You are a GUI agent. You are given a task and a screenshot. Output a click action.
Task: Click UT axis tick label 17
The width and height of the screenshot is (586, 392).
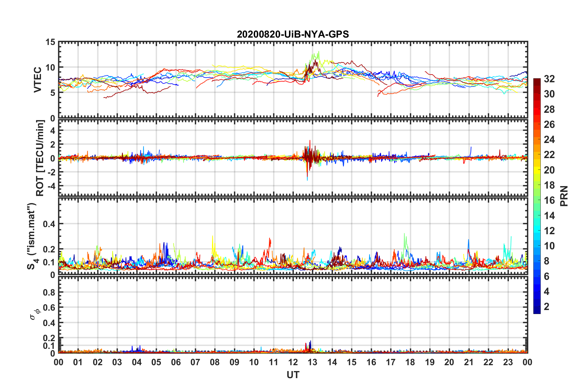391,362
